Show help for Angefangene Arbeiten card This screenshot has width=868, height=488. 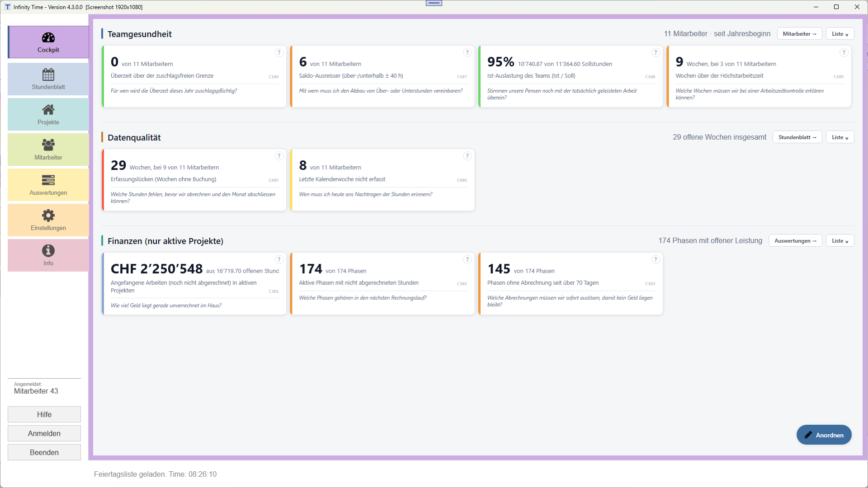(x=279, y=260)
